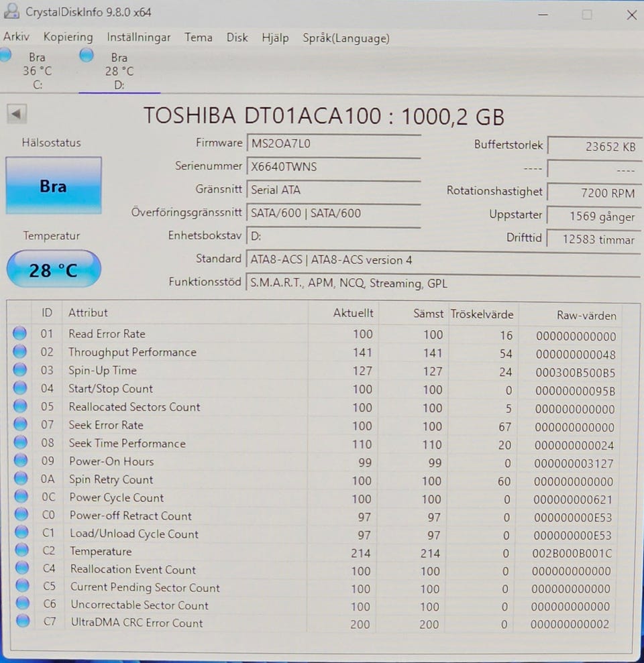Open the Inställningar menu
Viewport: 644px width, 663px height.
(138, 38)
